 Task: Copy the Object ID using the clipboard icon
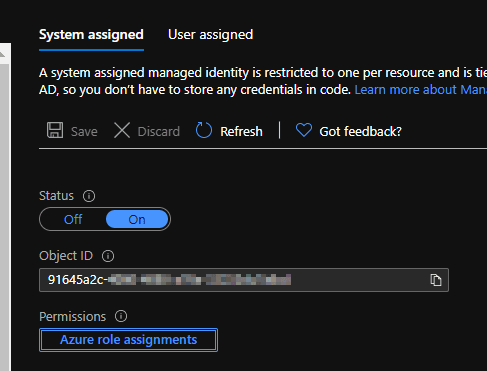click(x=436, y=280)
